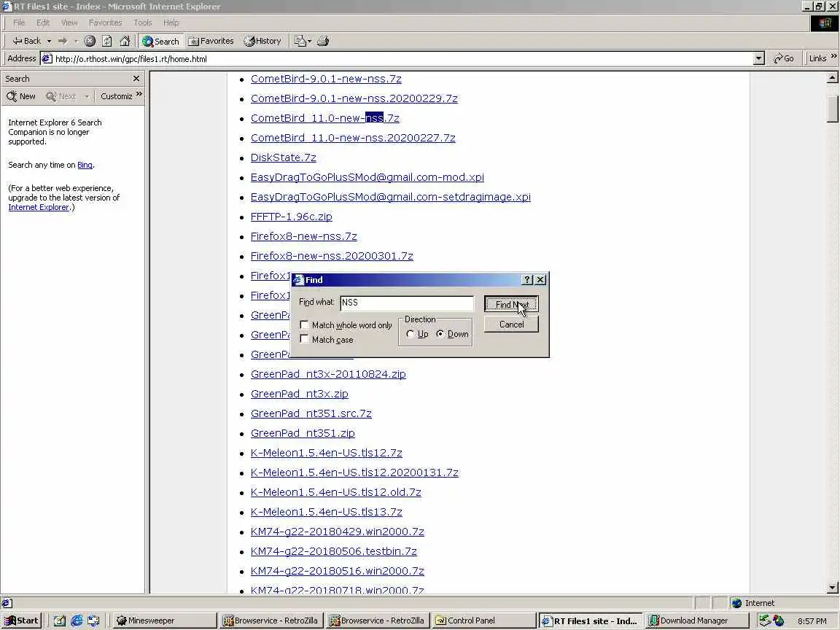Open the Favorites menu
The image size is (840, 630).
[x=105, y=23]
